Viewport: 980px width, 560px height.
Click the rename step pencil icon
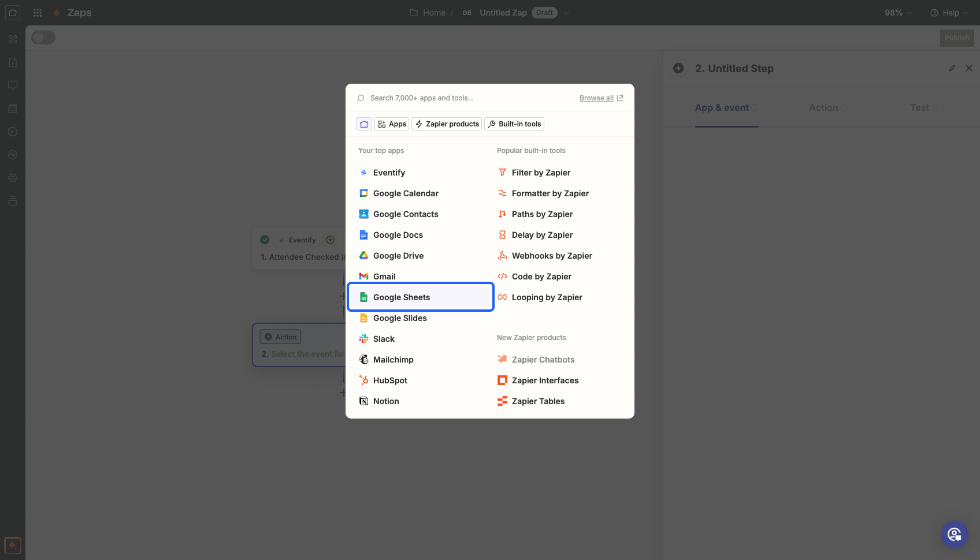[952, 68]
